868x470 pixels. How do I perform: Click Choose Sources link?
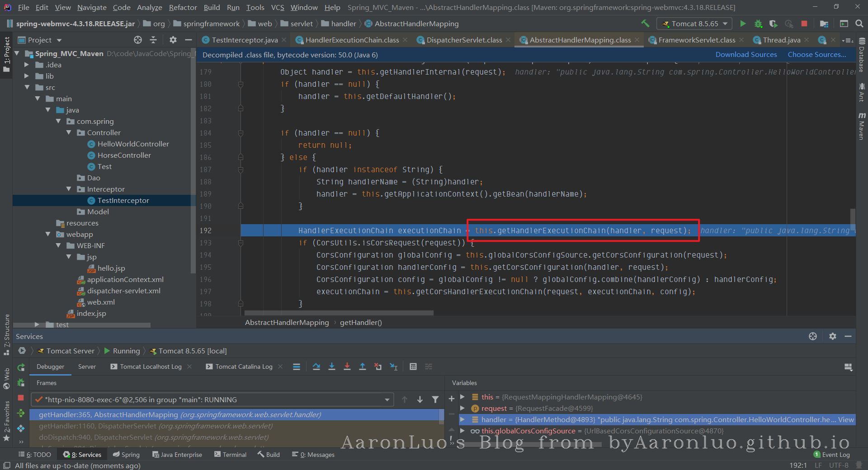tap(817, 54)
